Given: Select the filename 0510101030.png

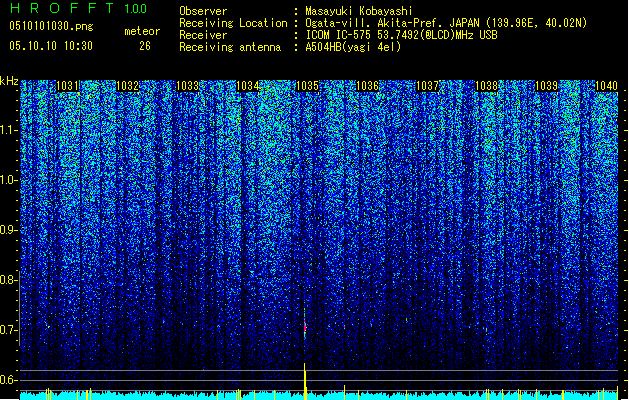Looking at the screenshot, I should point(51,26).
